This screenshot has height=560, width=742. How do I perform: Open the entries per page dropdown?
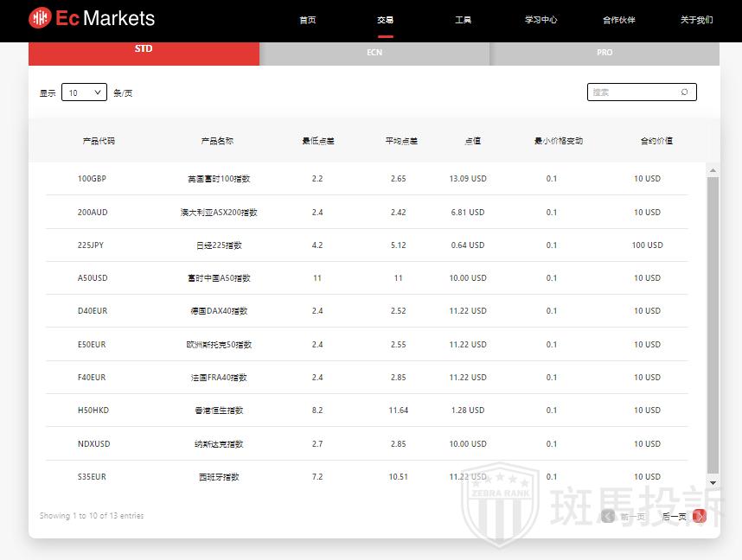pyautogui.click(x=84, y=92)
